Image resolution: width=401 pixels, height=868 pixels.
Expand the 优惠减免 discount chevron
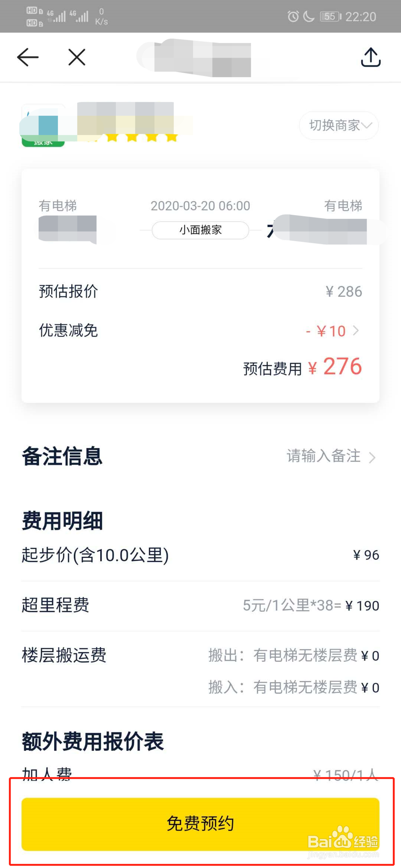356,330
